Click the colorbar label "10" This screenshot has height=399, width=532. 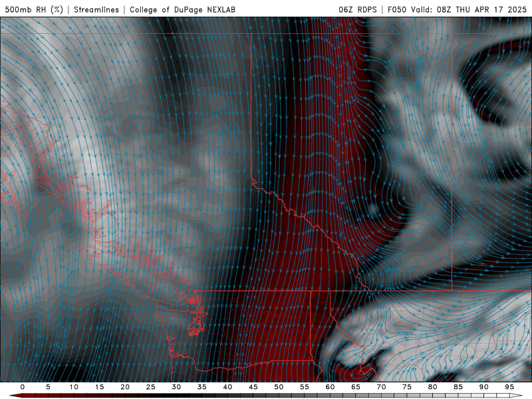coord(74,387)
